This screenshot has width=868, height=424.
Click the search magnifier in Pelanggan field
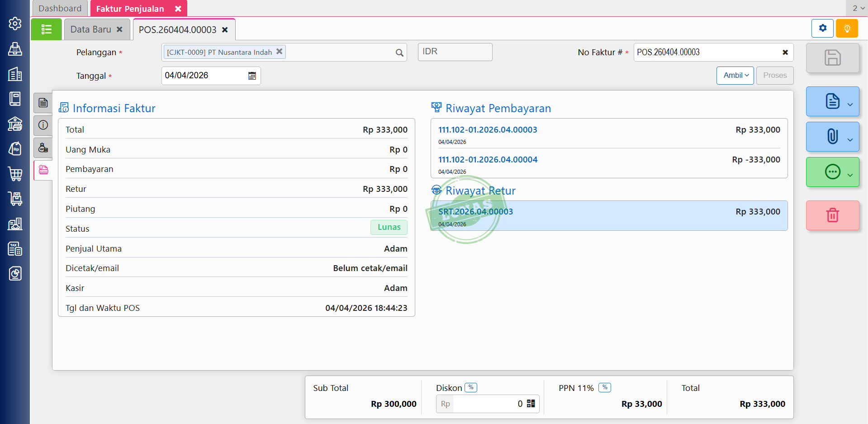399,53
